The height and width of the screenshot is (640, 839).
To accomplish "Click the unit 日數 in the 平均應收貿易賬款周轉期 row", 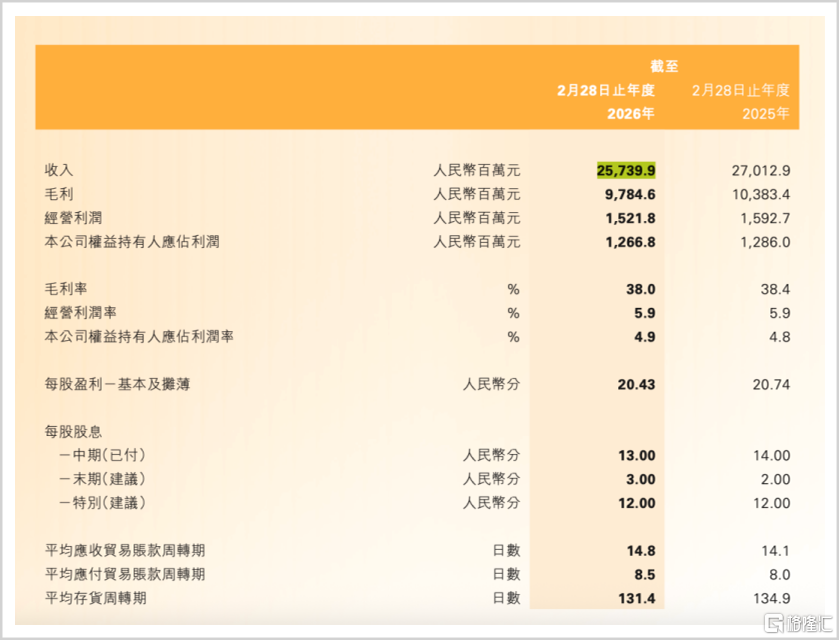I will [x=506, y=551].
